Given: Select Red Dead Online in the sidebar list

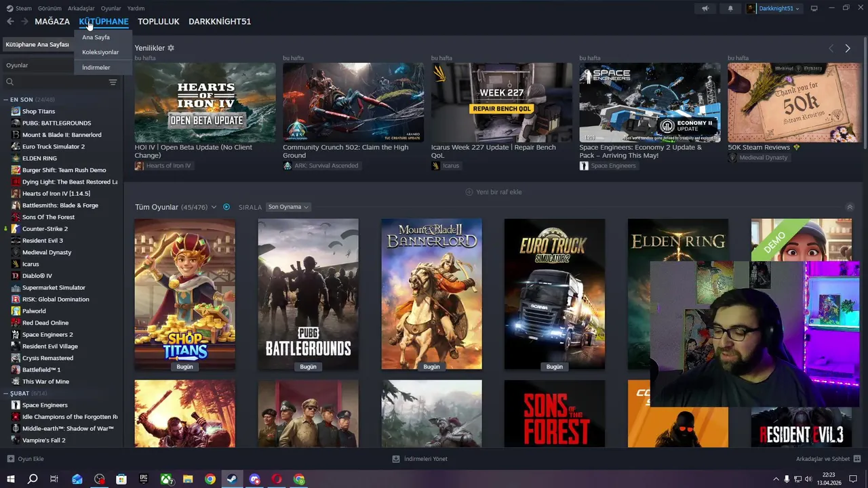Looking at the screenshot, I should coord(45,323).
